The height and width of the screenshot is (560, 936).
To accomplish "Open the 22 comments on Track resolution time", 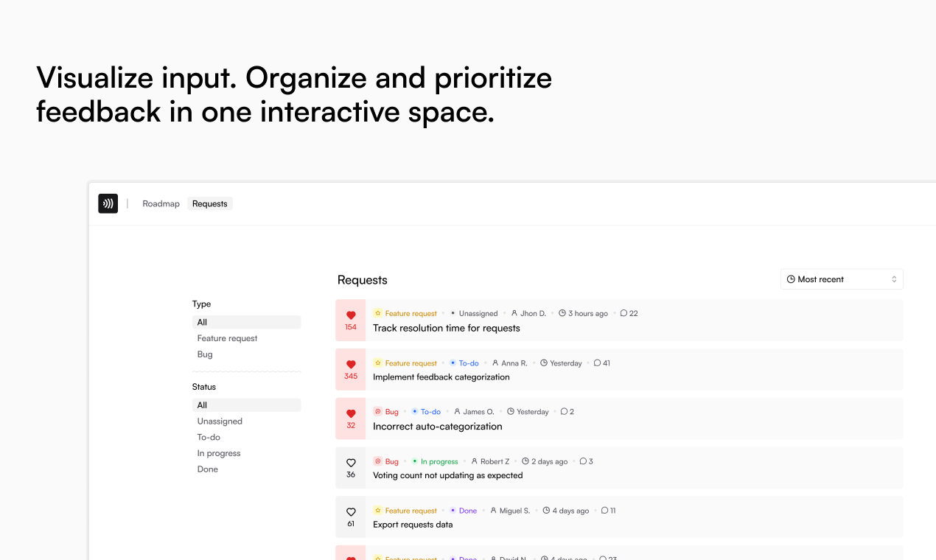I will point(629,313).
